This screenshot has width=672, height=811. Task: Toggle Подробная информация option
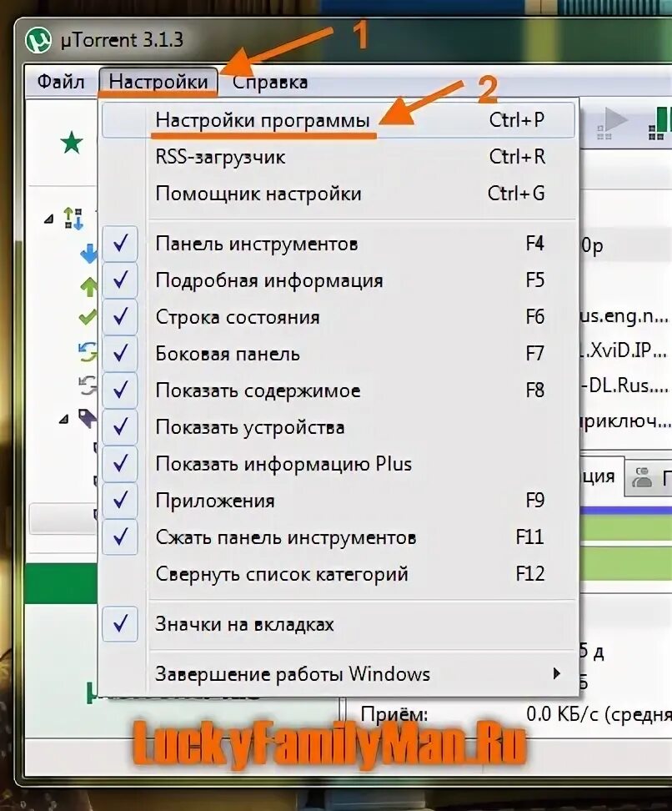pyautogui.click(x=338, y=280)
